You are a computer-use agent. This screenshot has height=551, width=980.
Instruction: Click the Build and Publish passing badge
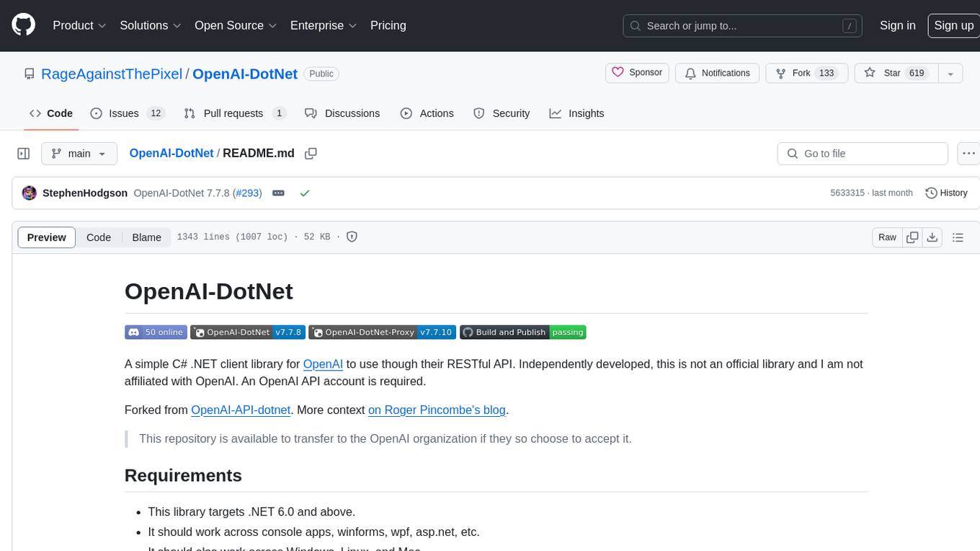click(523, 332)
